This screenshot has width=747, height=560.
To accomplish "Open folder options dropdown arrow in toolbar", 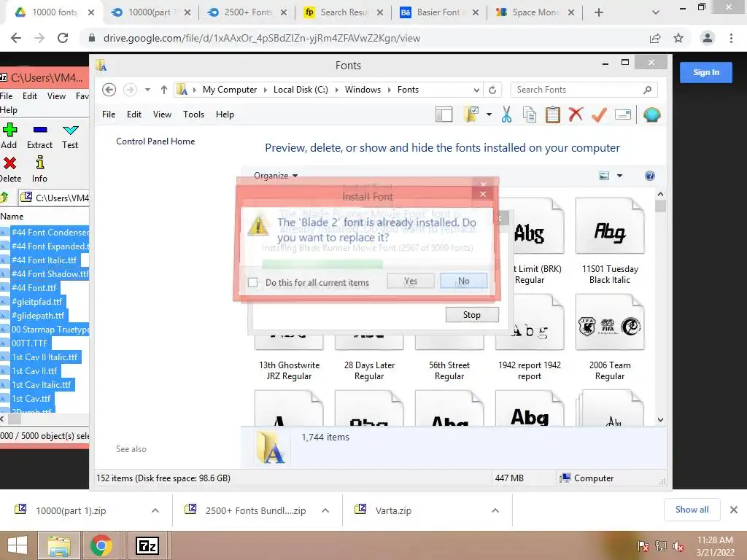I will (x=489, y=114).
